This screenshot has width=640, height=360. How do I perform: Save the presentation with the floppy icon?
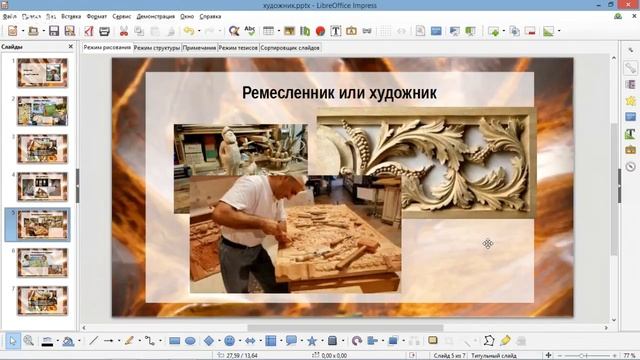[54, 31]
